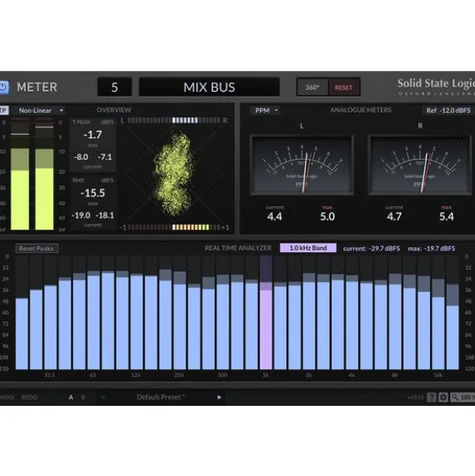Click the right meter current value 4.7

point(394,217)
